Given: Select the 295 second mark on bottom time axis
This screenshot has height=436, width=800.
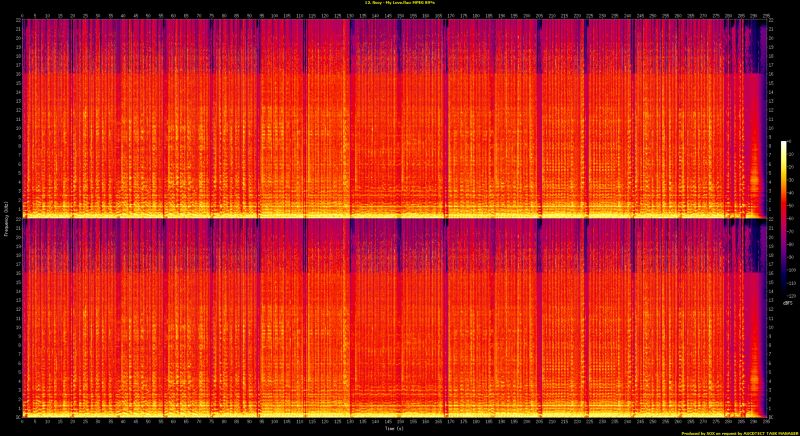Looking at the screenshot, I should 765,421.
